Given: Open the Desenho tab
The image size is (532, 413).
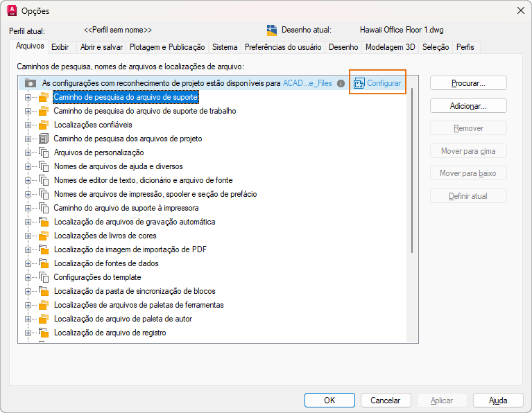Looking at the screenshot, I should pyautogui.click(x=343, y=47).
